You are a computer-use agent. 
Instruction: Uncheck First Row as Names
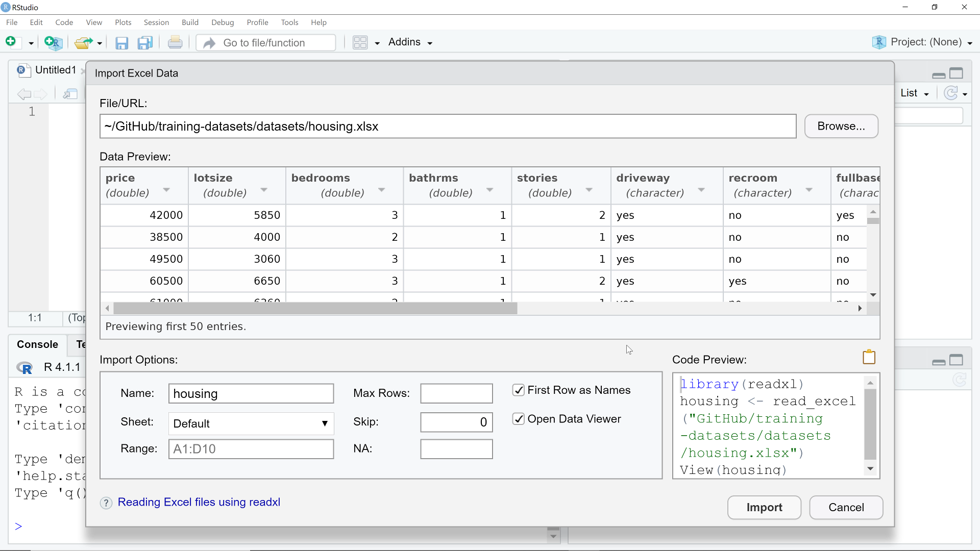[519, 390]
